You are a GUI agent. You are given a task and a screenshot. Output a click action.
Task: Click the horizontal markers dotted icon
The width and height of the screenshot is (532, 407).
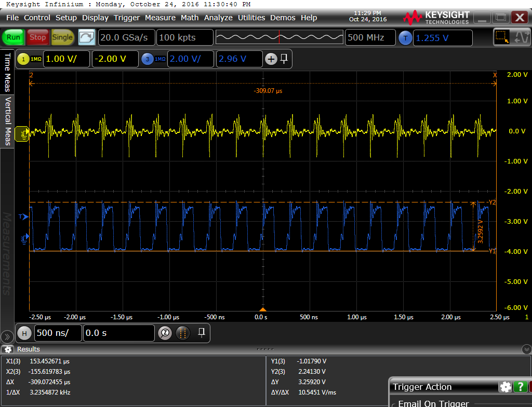pos(182,333)
